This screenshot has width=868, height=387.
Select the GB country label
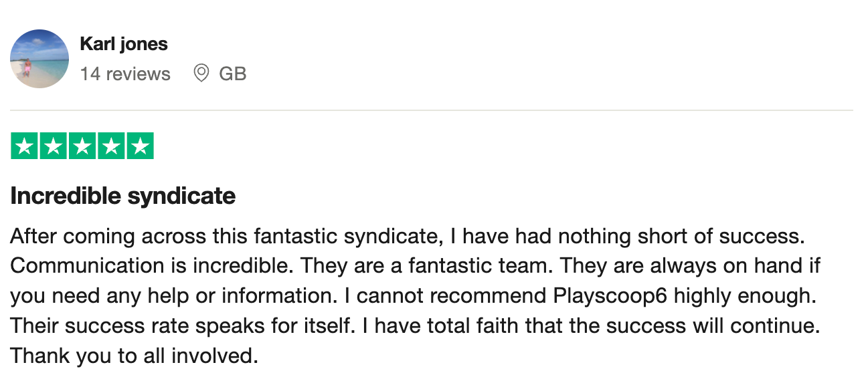point(232,74)
